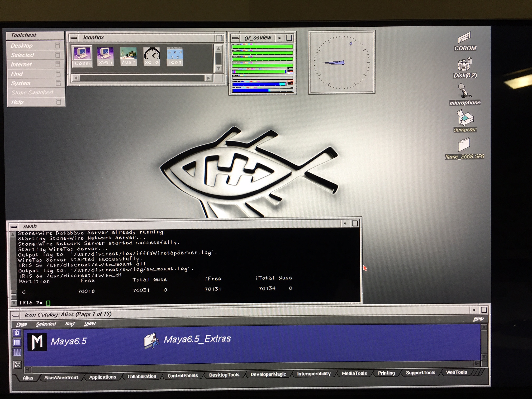Restore the xclock icon in iconbox

point(152,56)
